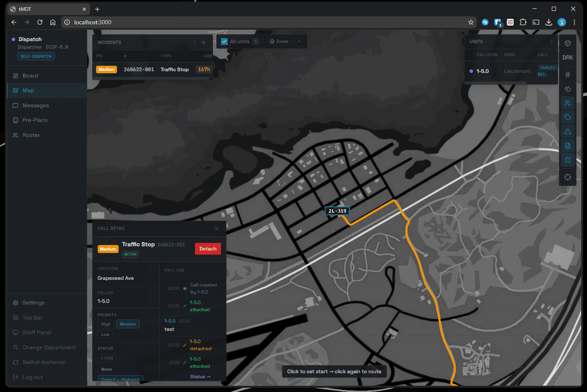Screen dimensions: 587x392
Task: Toggle the DRK map style button
Action: click(x=568, y=57)
